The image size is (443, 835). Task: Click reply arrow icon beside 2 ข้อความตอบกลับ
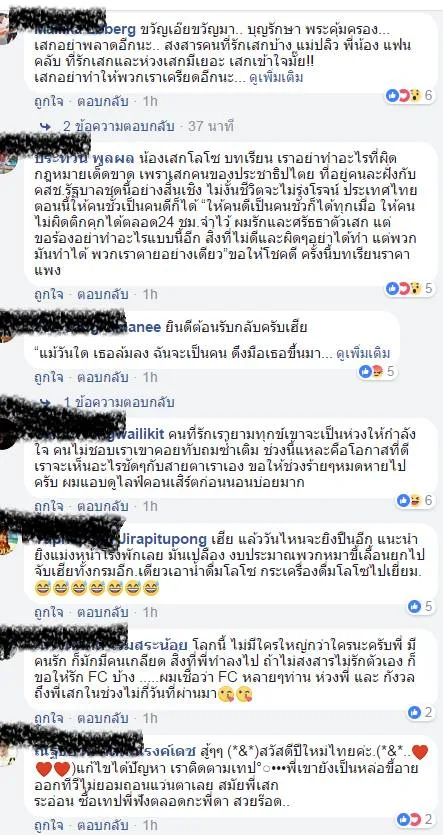tap(45, 127)
